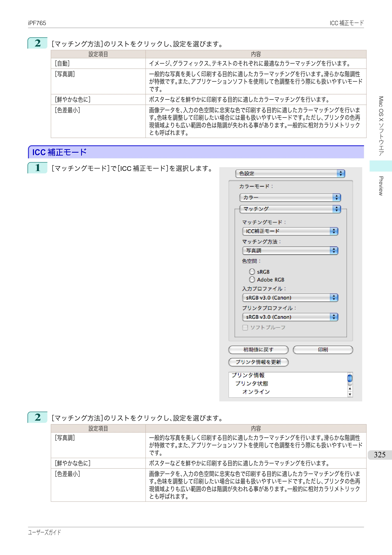Click the ICC 補正モード text in page header
The height and width of the screenshot is (555, 392).
347,23
